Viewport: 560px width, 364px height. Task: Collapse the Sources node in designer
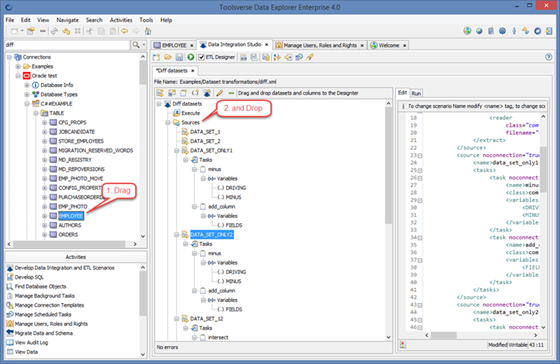coord(168,123)
